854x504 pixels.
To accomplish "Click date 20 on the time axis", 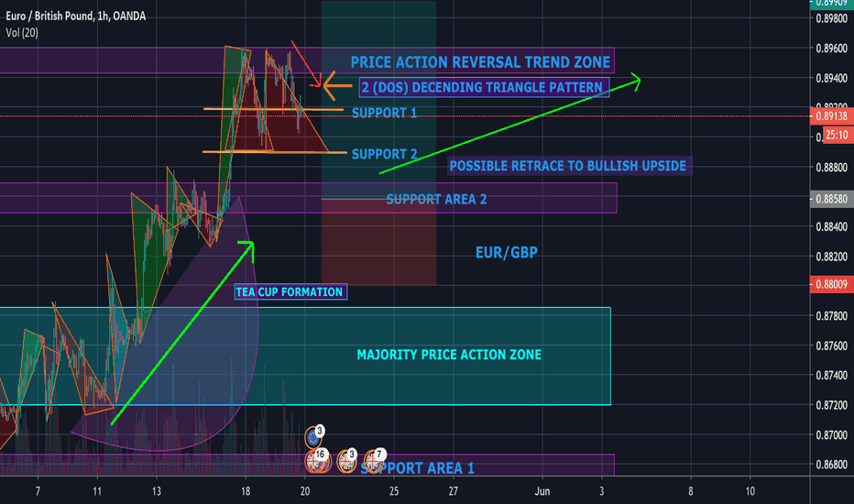I will click(x=305, y=491).
